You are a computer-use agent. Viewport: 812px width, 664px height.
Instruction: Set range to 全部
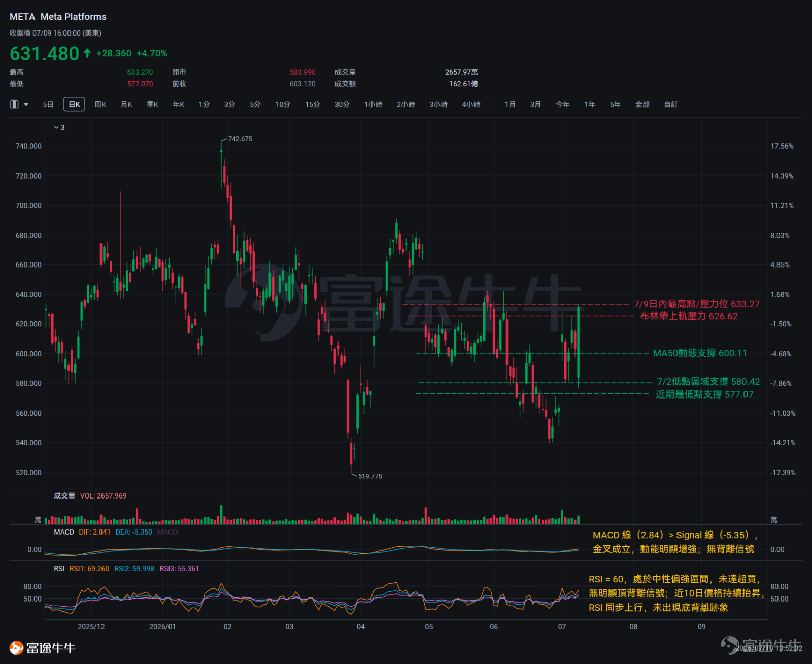coord(642,104)
